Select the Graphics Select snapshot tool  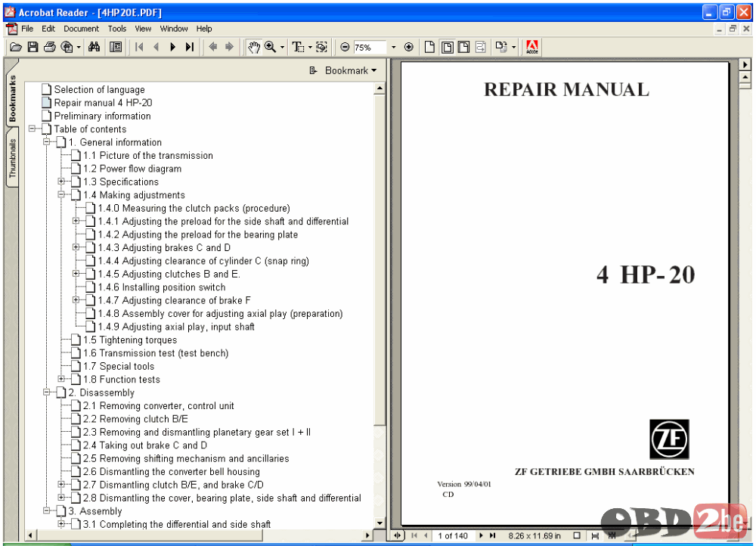[x=321, y=47]
